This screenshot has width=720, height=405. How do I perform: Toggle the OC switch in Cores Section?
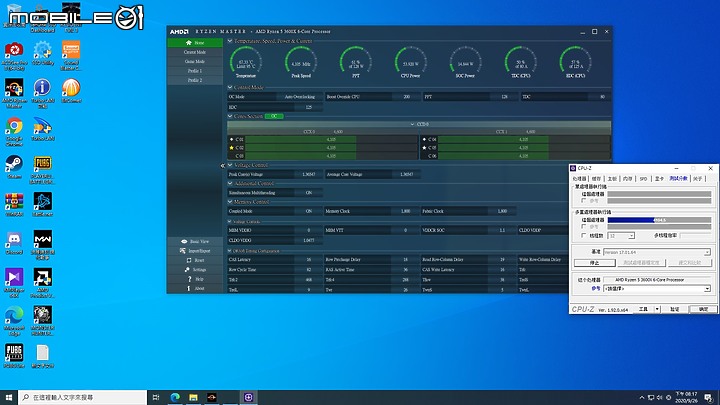click(274, 116)
